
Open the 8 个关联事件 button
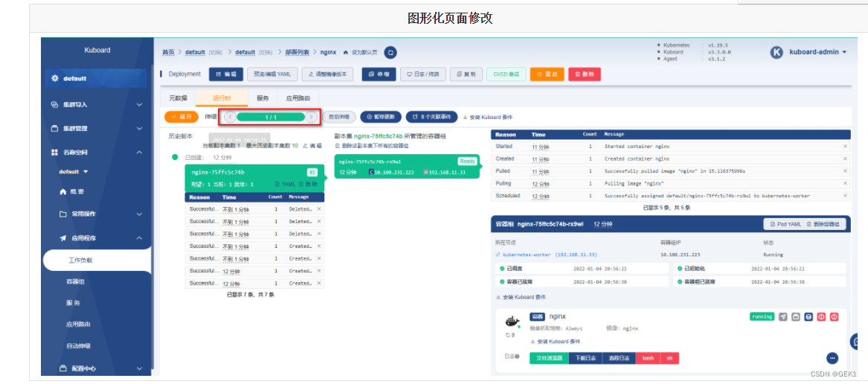point(431,117)
